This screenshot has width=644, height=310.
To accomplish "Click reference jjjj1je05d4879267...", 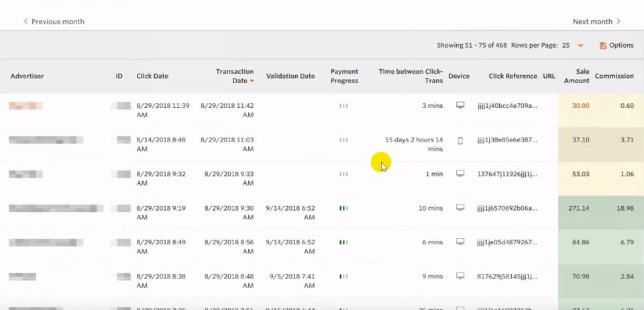I will point(507,242).
